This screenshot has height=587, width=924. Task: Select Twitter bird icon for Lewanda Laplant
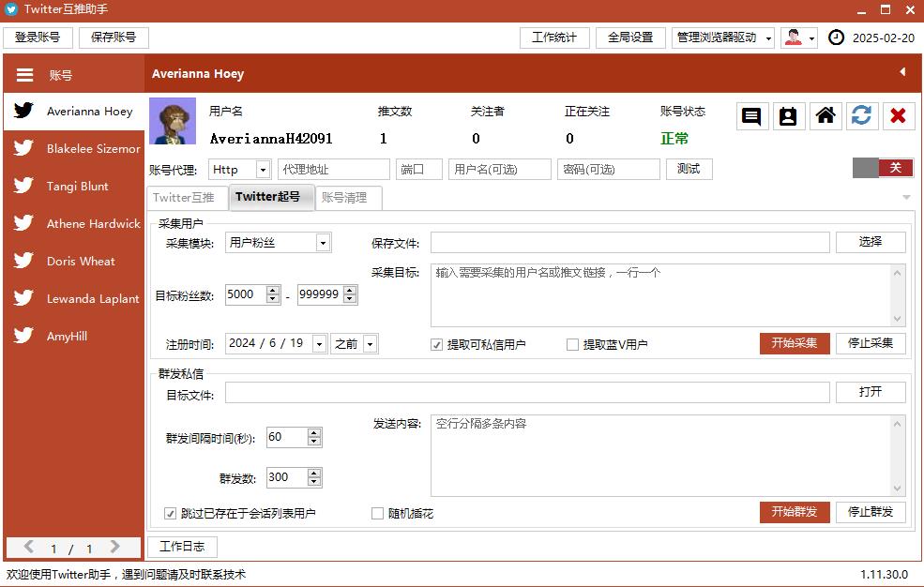23,298
